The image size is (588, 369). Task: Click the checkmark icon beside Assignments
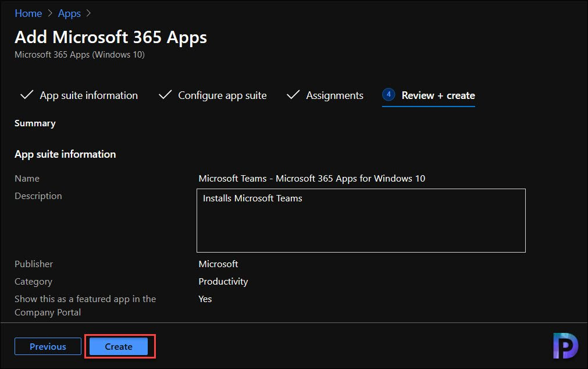point(293,95)
